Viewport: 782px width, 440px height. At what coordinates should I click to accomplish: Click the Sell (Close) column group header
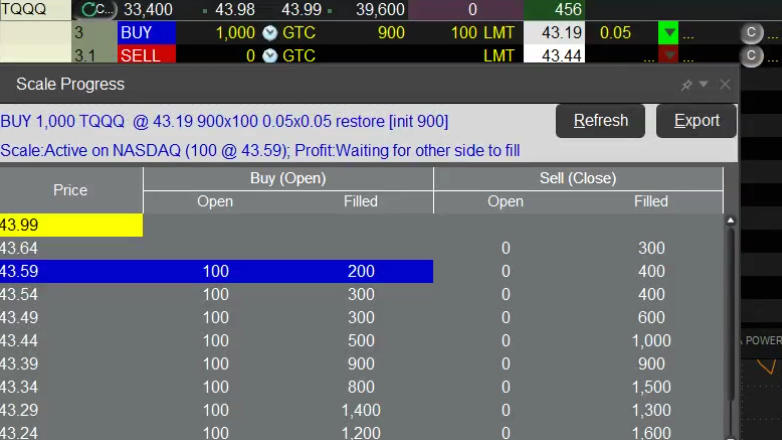click(x=578, y=178)
